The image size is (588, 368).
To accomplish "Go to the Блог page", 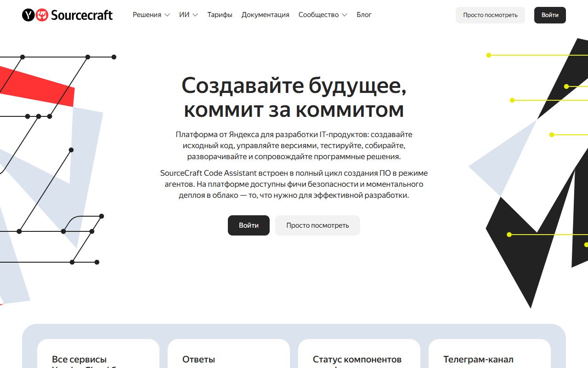I will click(x=364, y=15).
